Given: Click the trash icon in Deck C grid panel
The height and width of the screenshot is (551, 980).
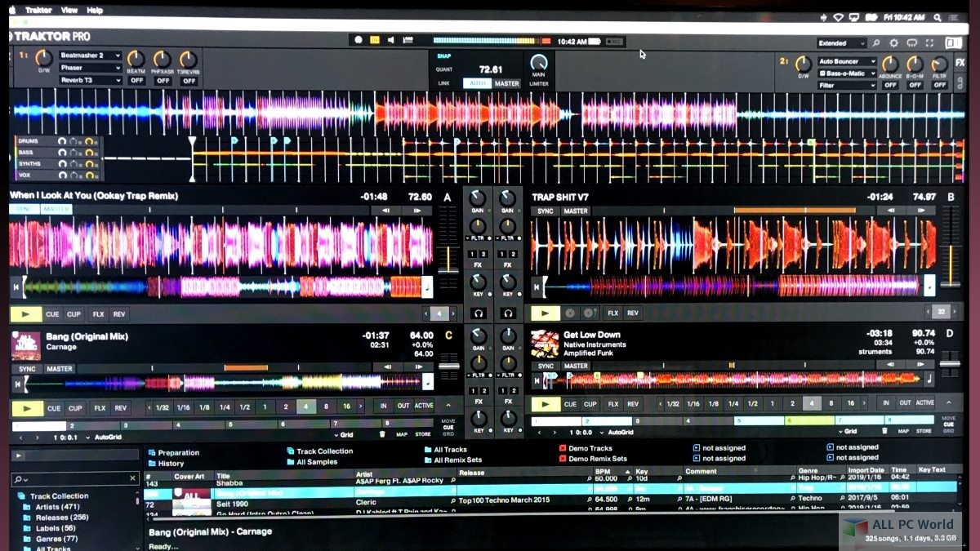Looking at the screenshot, I should pyautogui.click(x=382, y=433).
